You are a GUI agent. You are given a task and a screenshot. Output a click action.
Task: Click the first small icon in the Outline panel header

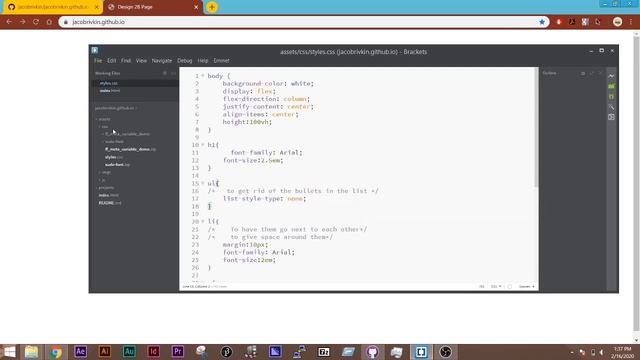(x=583, y=73)
